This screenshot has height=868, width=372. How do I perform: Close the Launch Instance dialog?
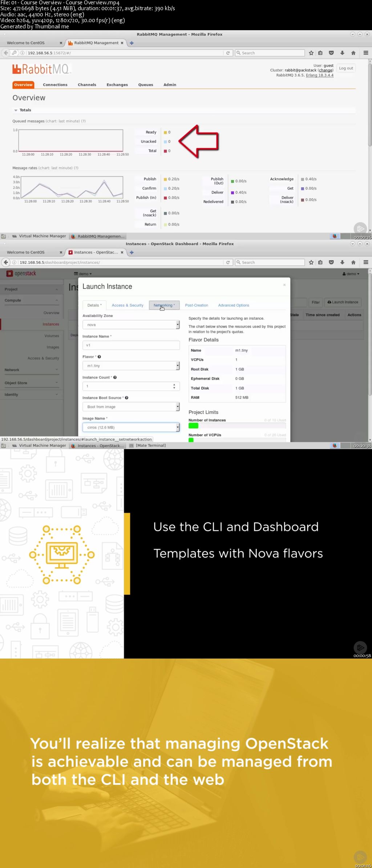[x=284, y=285]
